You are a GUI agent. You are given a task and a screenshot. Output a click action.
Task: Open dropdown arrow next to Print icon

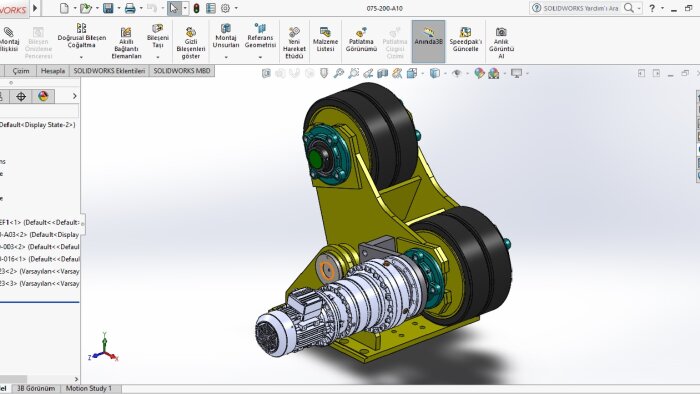(x=141, y=8)
